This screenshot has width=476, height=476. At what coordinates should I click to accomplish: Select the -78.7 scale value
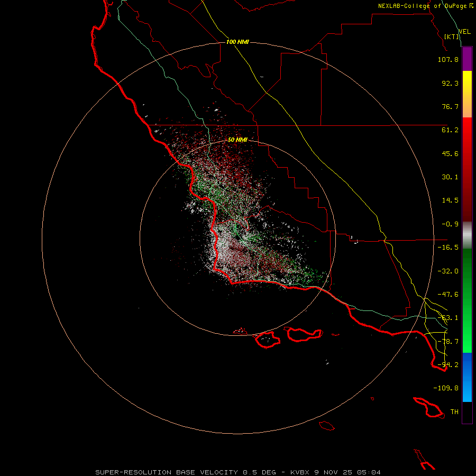[x=448, y=342]
